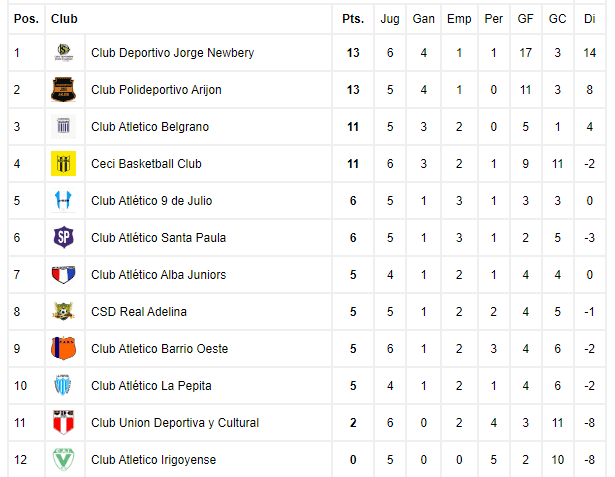Screen dimensions: 615x477
Task: Click the Club Polideportivo Arijon crest
Action: (x=64, y=89)
